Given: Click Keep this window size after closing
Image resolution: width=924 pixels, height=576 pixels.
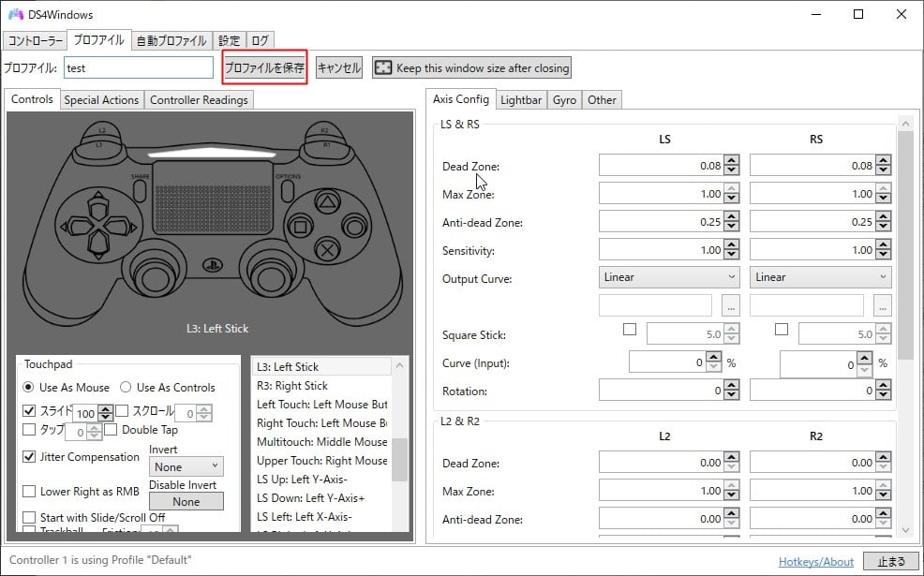Looking at the screenshot, I should [x=471, y=67].
